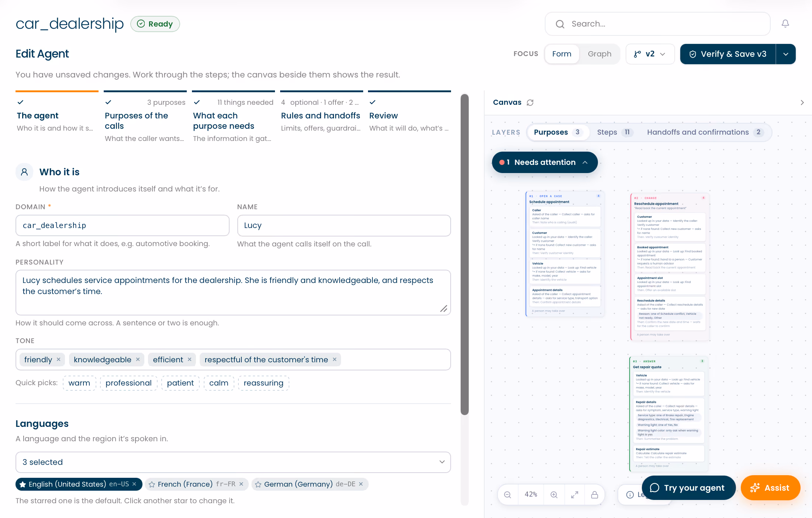Add the reassuring quick pick
The width and height of the screenshot is (812, 518).
coord(264,383)
